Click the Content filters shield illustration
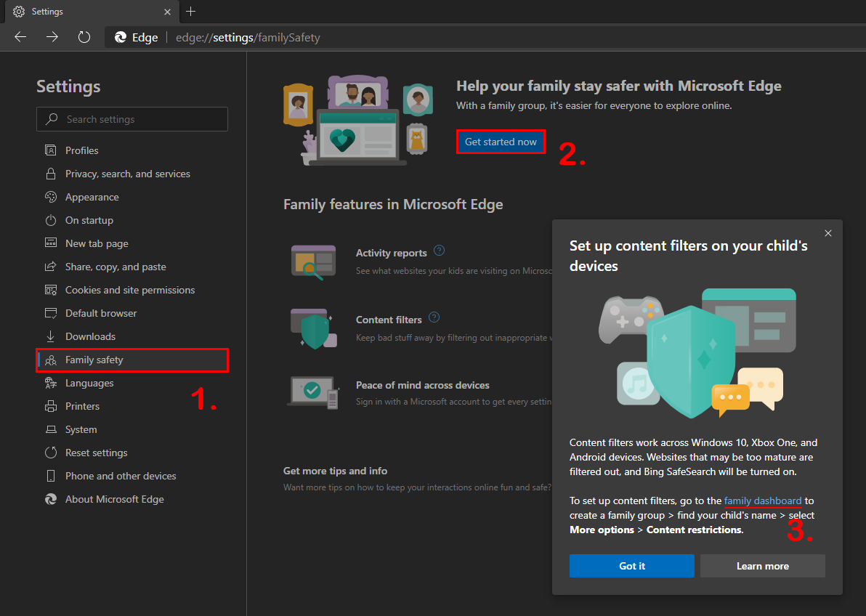This screenshot has height=616, width=866. coord(314,329)
